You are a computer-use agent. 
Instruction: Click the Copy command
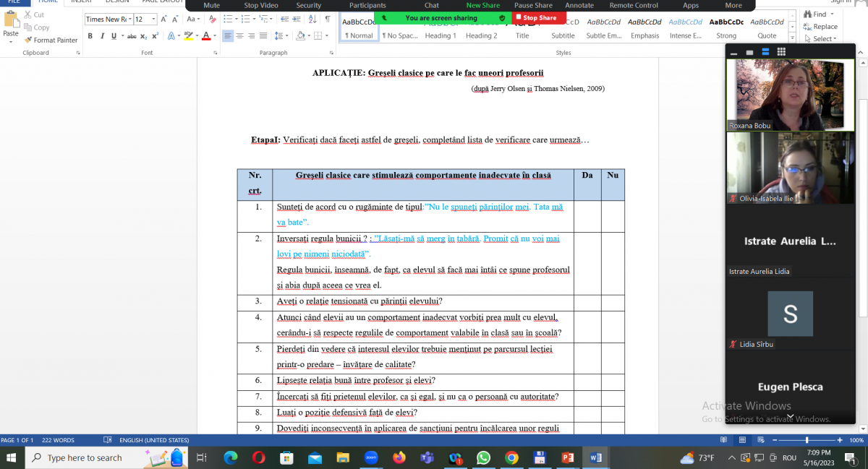36,27
